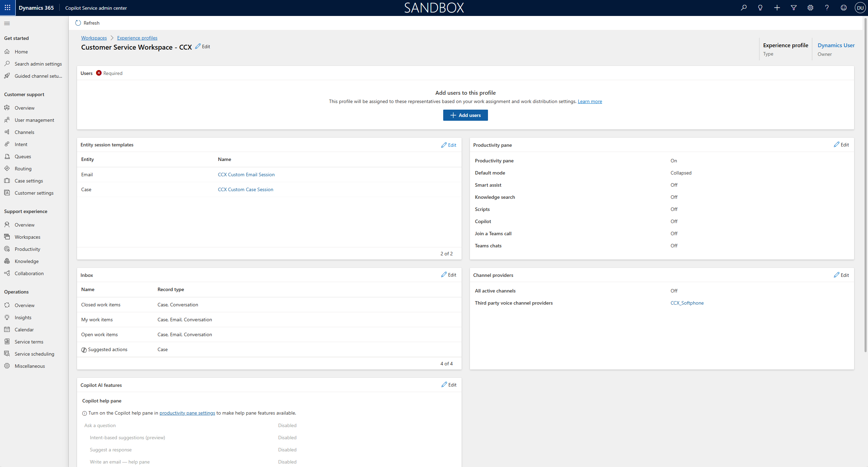This screenshot has height=467, width=868.
Task: Open the CCX_Softphone provider link
Action: (x=687, y=303)
